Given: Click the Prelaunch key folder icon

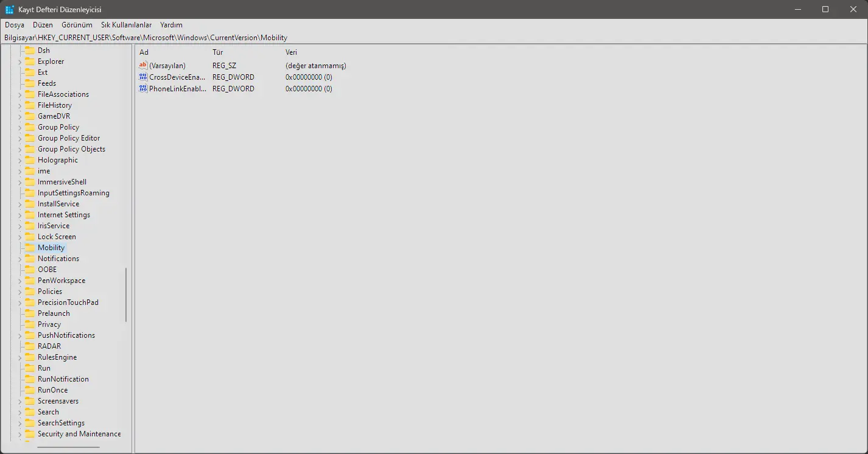Looking at the screenshot, I should tap(29, 313).
